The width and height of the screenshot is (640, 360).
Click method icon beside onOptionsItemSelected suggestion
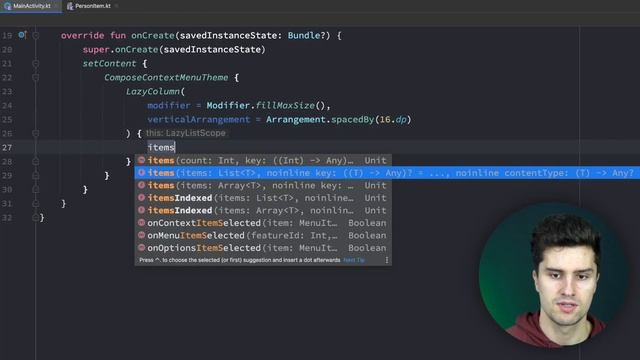point(141,248)
